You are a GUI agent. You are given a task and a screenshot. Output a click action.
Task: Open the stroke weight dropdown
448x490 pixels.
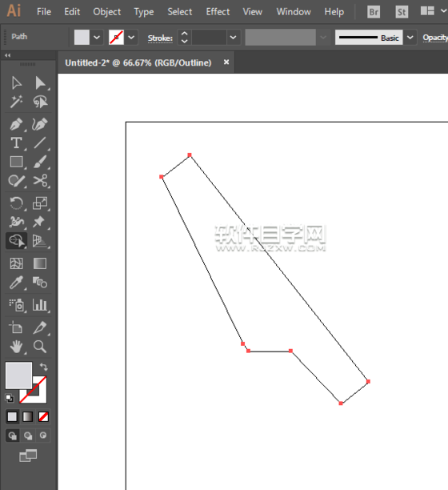coord(233,38)
